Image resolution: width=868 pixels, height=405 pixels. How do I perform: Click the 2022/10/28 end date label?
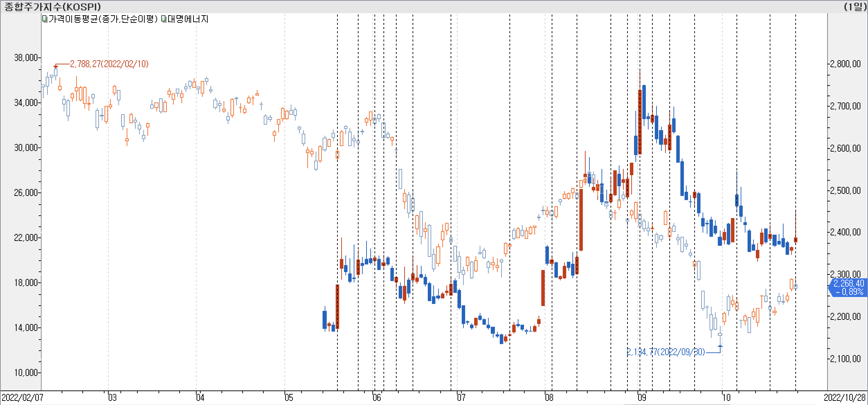tap(845, 397)
